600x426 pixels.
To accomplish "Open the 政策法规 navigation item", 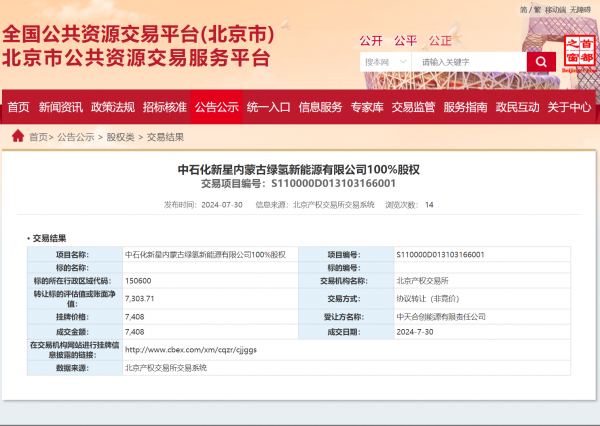I will point(112,107).
